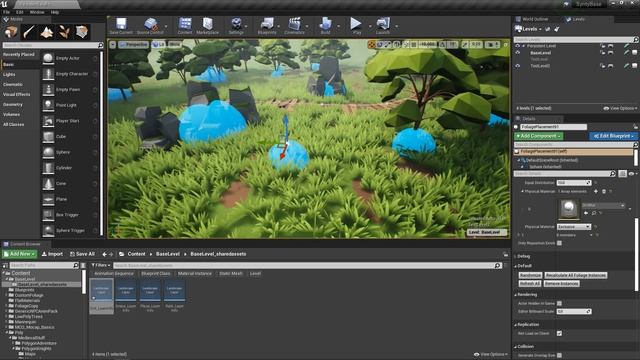Click the physical material thumbnail swatch

coord(569,209)
